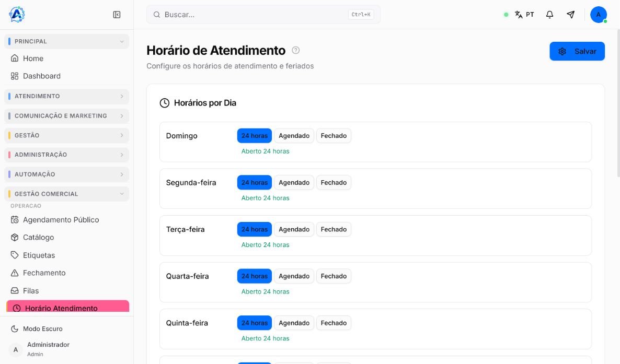Set Terça-feira to Fechado
620x364 pixels.
coord(334,229)
